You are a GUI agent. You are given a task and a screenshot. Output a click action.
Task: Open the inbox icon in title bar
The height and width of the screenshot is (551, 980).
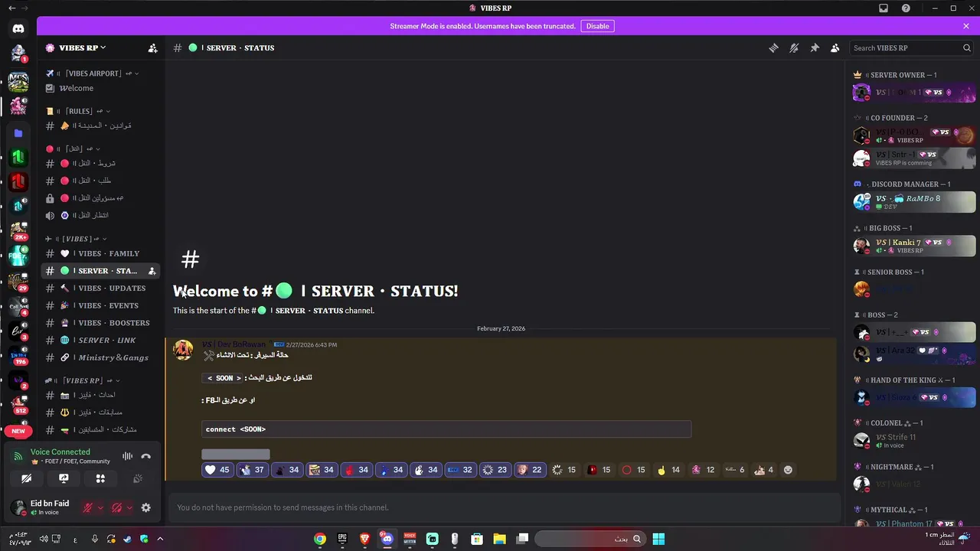pos(884,8)
